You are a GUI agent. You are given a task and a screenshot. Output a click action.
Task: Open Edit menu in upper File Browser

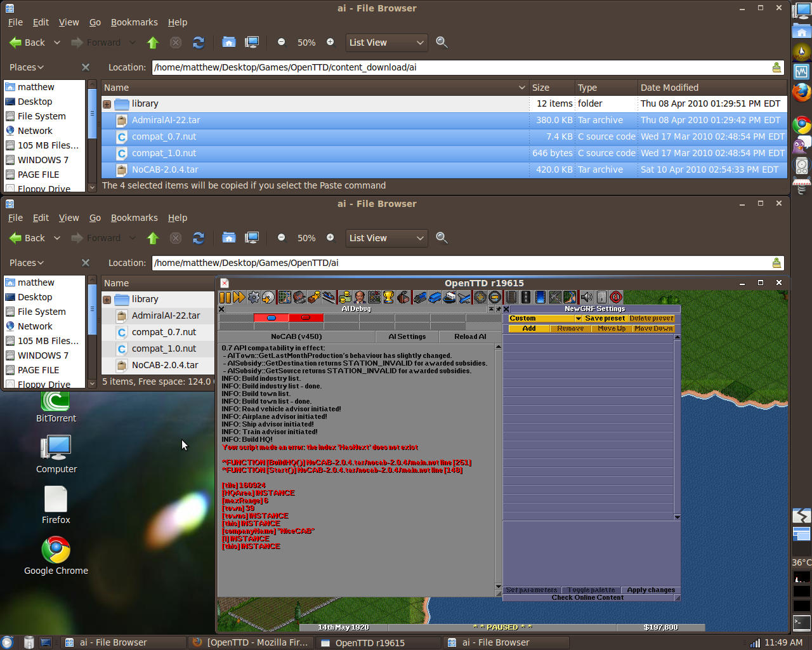click(41, 22)
